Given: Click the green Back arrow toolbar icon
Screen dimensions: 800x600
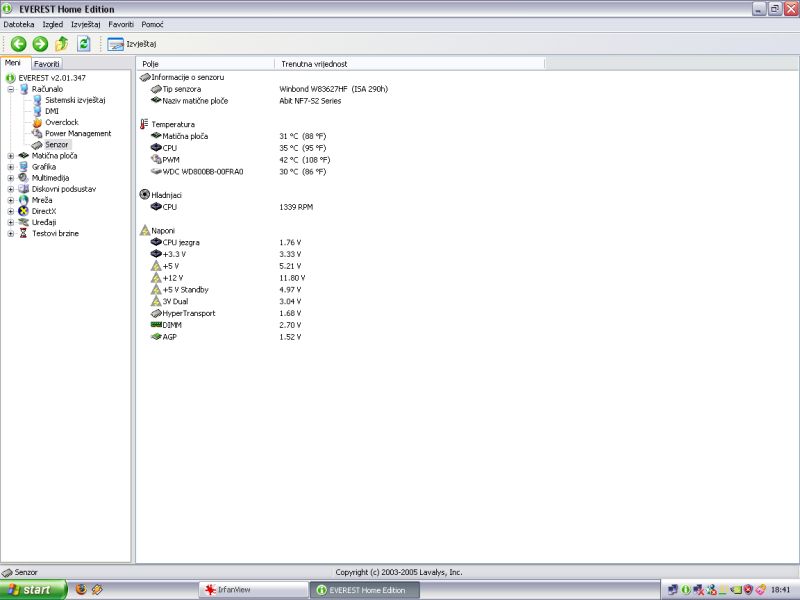Looking at the screenshot, I should pyautogui.click(x=18, y=44).
